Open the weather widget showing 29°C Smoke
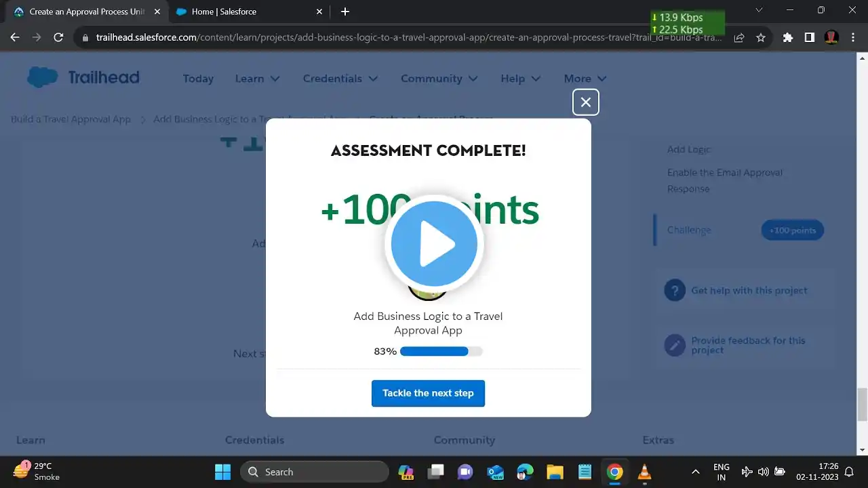This screenshot has width=868, height=488. pyautogui.click(x=37, y=472)
